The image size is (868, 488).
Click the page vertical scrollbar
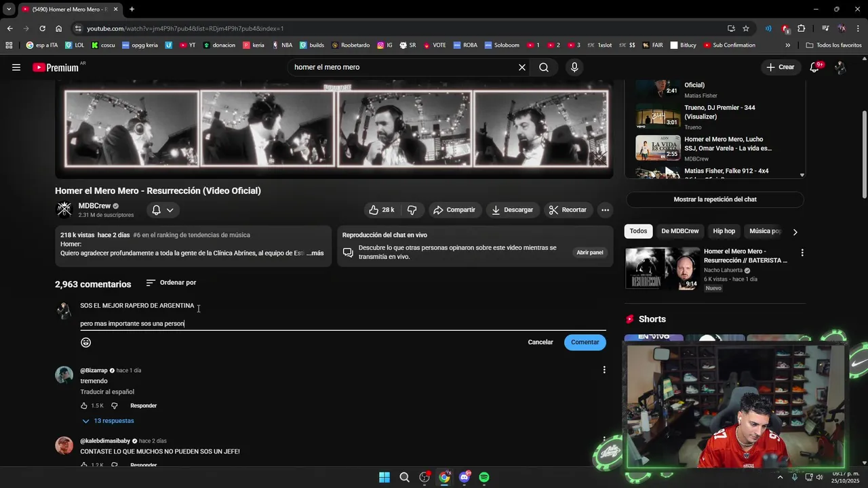pyautogui.click(x=864, y=156)
